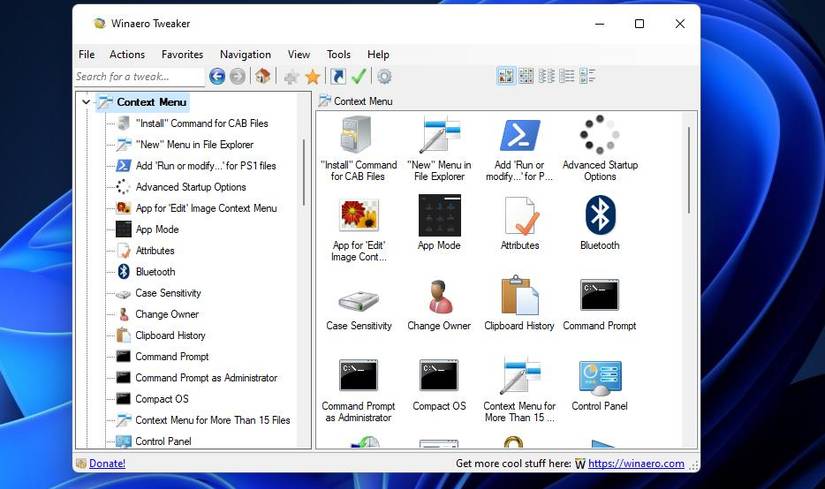
Task: Open the Favorites menu
Action: pos(182,54)
